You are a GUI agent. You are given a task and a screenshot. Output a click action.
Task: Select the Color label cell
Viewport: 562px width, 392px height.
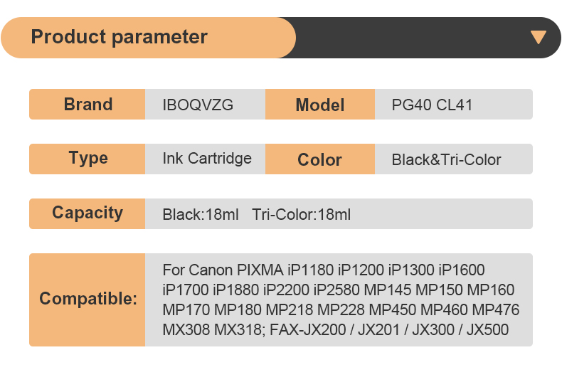click(319, 159)
